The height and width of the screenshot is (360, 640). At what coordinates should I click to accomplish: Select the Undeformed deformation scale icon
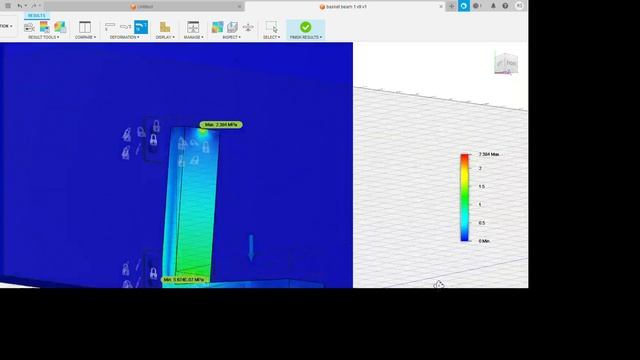(x=110, y=27)
